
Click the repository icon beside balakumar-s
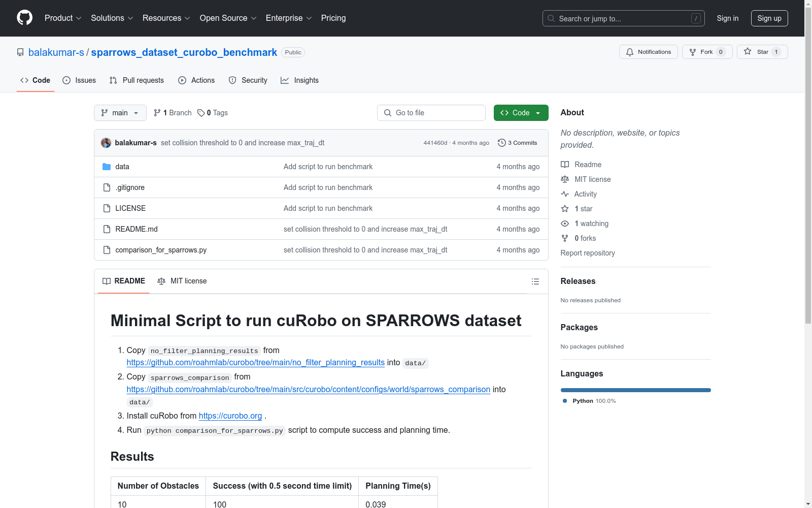(20, 52)
